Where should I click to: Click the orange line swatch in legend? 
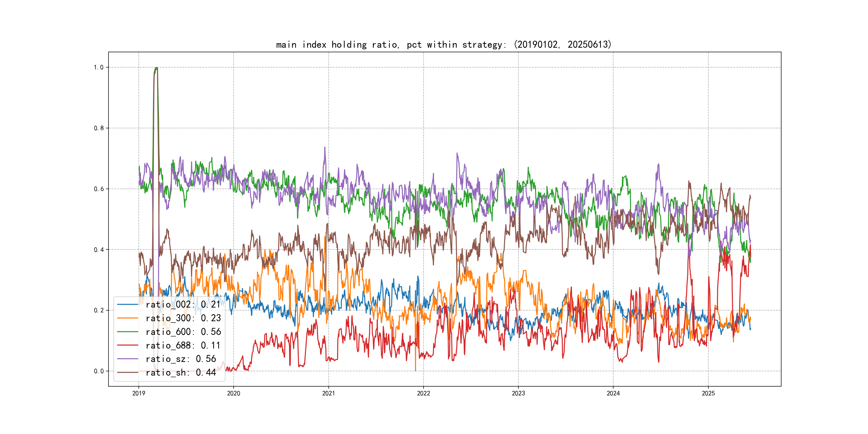coord(128,318)
